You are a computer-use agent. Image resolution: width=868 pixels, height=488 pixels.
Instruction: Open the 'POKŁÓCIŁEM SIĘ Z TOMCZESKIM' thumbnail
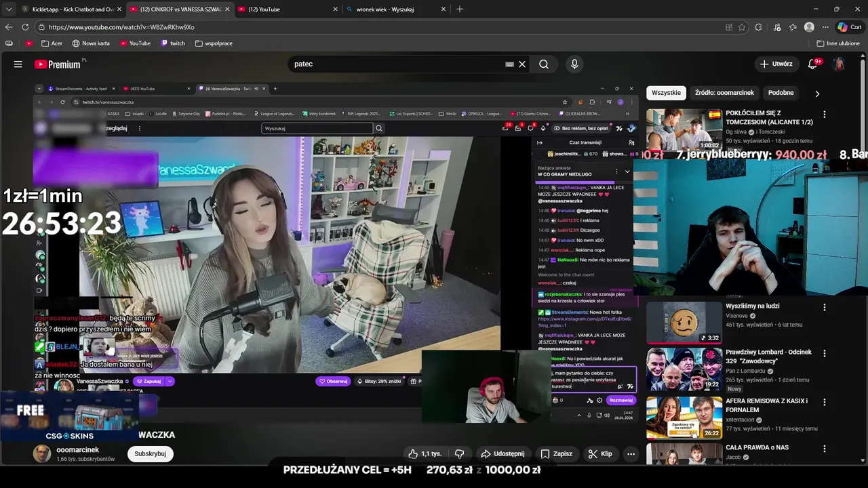point(684,129)
